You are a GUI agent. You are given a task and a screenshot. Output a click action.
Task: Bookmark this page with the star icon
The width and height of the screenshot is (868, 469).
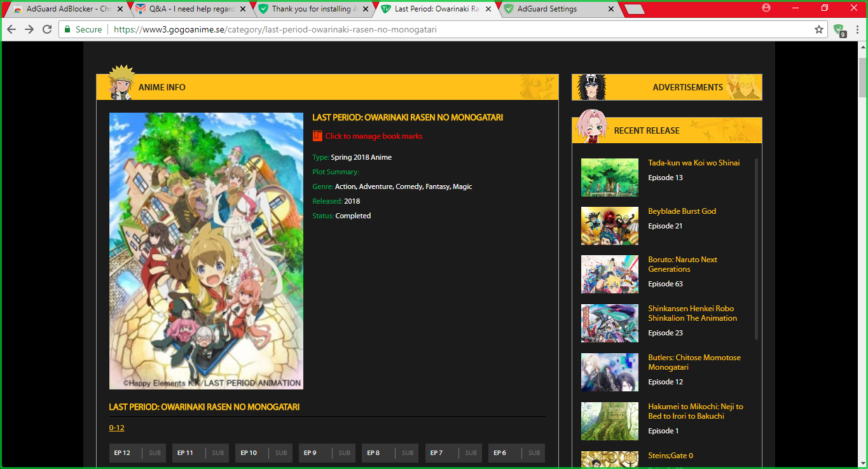click(x=819, y=29)
